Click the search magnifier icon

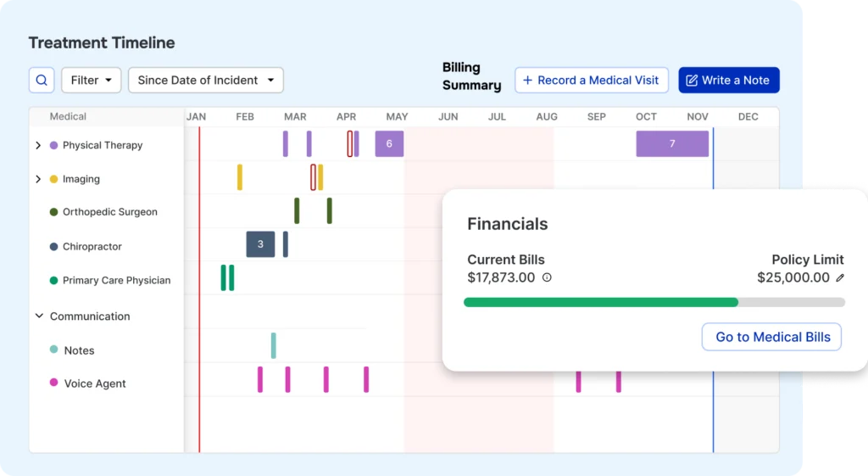click(x=42, y=81)
